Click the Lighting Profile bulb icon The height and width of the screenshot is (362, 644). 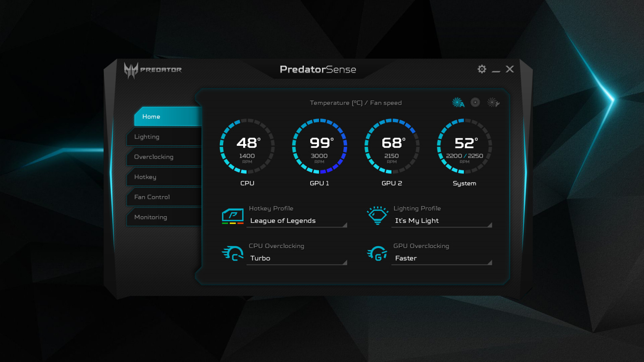(x=377, y=215)
